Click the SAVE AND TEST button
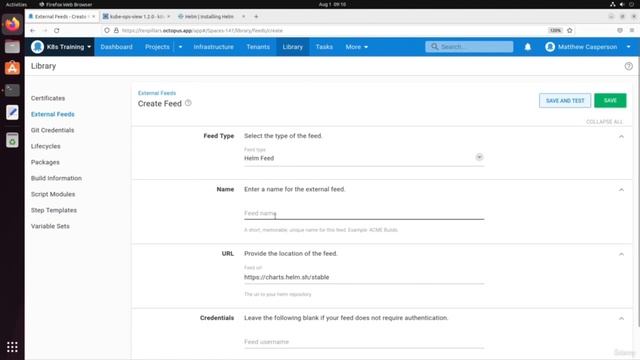The height and width of the screenshot is (360, 640). (565, 100)
